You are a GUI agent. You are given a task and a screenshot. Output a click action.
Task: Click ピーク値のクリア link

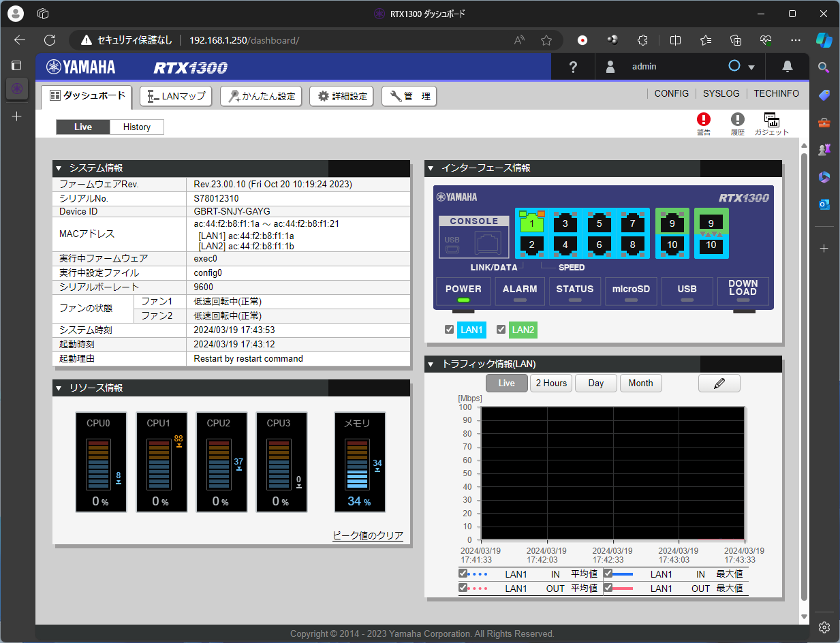[368, 535]
